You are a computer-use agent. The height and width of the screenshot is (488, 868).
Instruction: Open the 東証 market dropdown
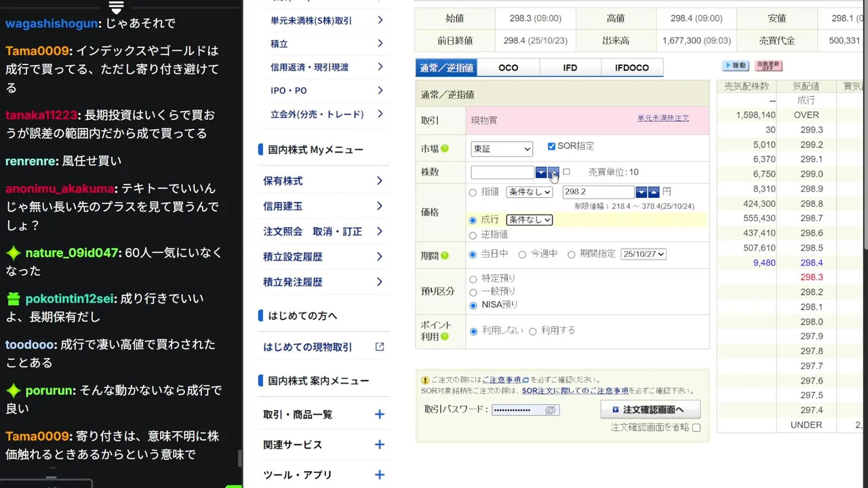[502, 148]
